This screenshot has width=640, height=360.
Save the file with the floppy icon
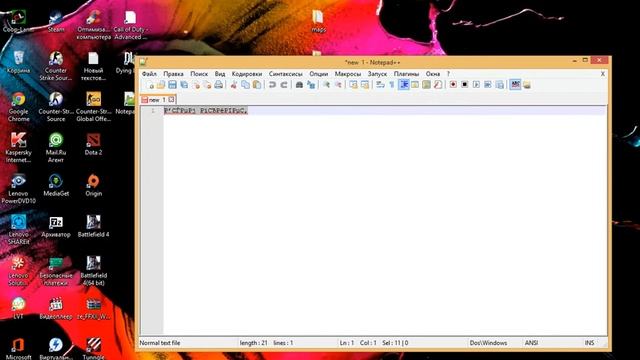tap(172, 85)
